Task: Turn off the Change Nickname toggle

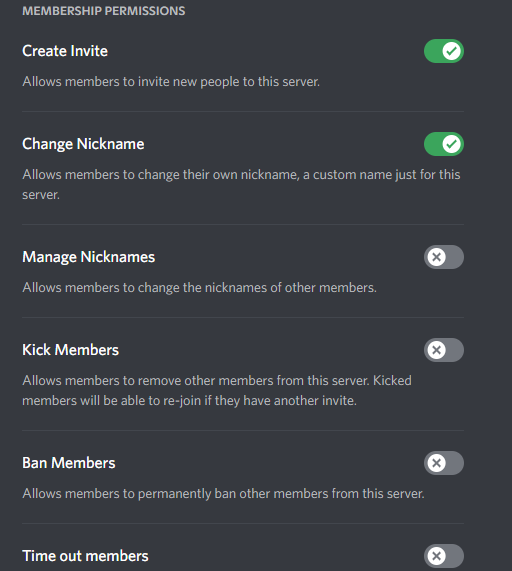Action: click(x=444, y=144)
